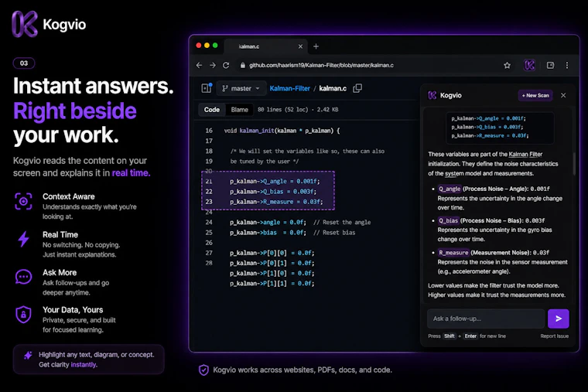Image resolution: width=588 pixels, height=392 pixels.
Task: Click the Q_angle term in explanation
Action: click(450, 189)
